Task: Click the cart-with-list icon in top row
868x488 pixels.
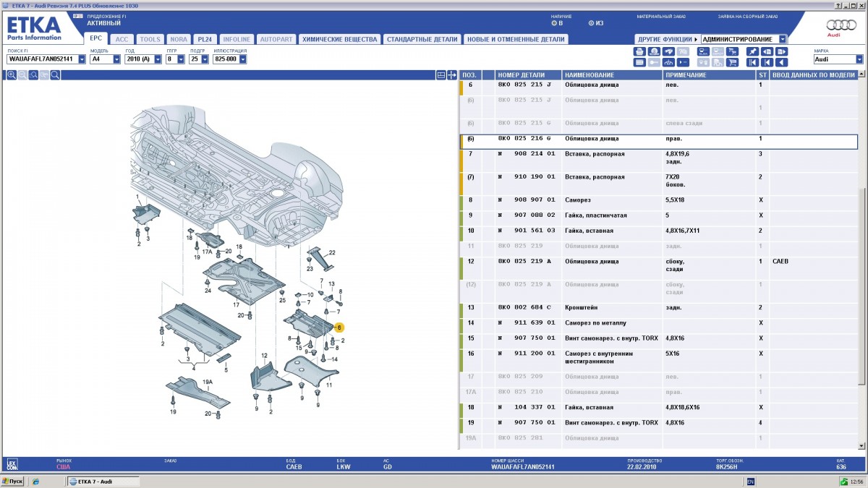Action: pyautogui.click(x=732, y=51)
